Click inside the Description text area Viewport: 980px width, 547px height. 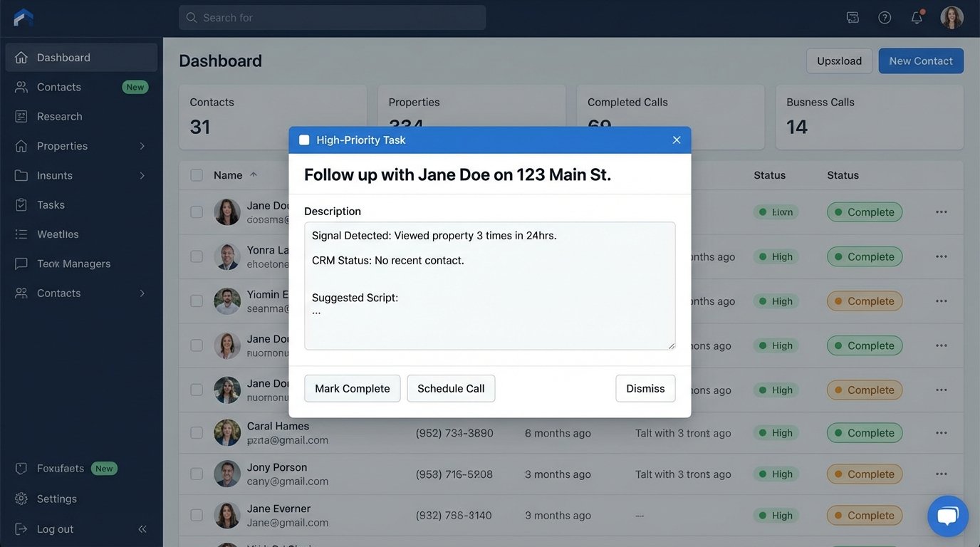pos(489,285)
